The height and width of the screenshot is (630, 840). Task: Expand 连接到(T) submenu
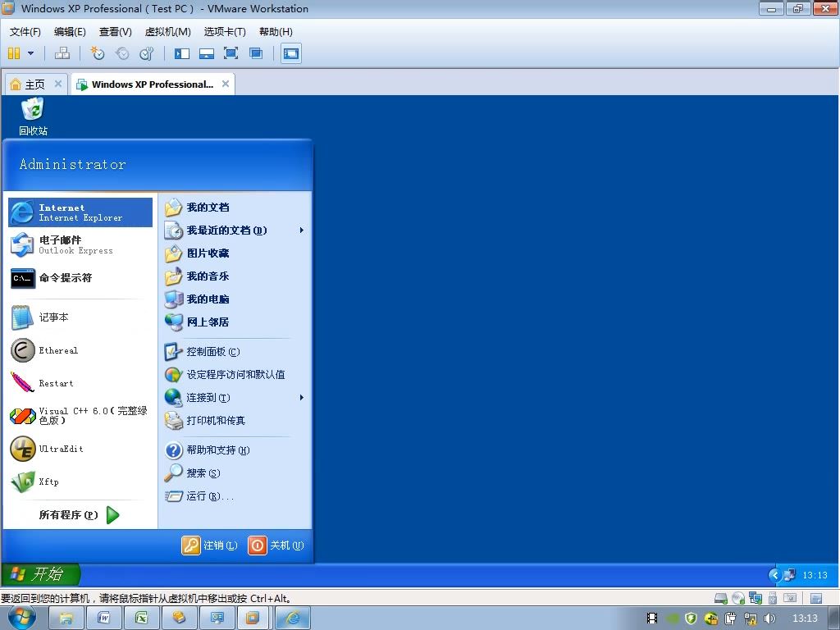coord(235,398)
